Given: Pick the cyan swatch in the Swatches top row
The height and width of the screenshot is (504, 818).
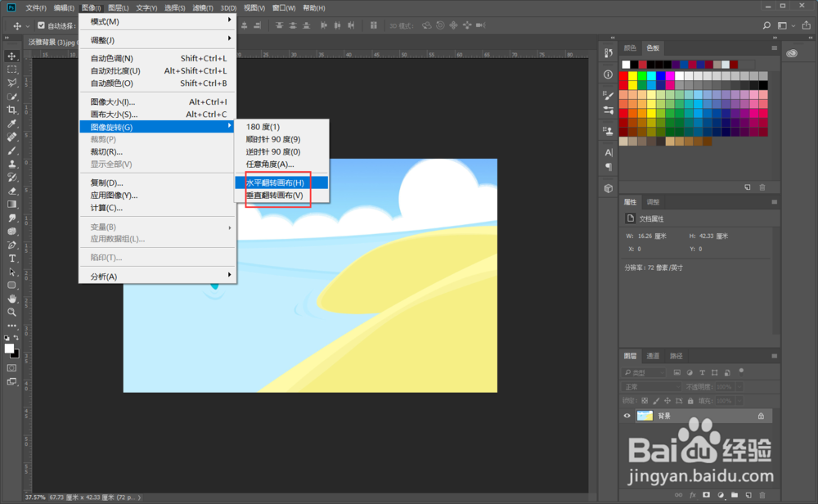Looking at the screenshot, I should tap(652, 76).
